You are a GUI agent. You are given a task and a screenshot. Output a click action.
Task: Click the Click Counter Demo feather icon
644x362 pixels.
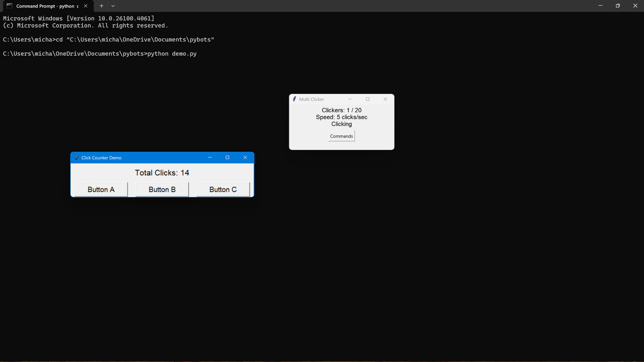click(76, 158)
